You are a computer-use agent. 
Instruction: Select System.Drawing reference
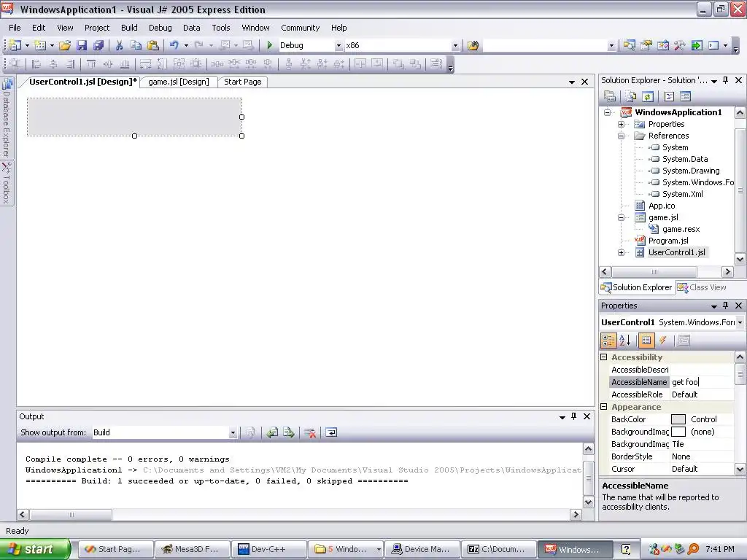[x=691, y=171]
